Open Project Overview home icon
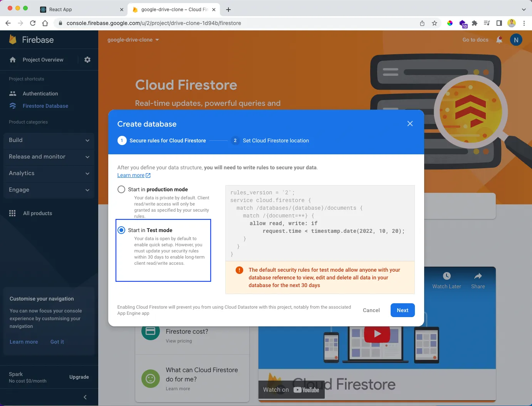The image size is (532, 406). 13,60
